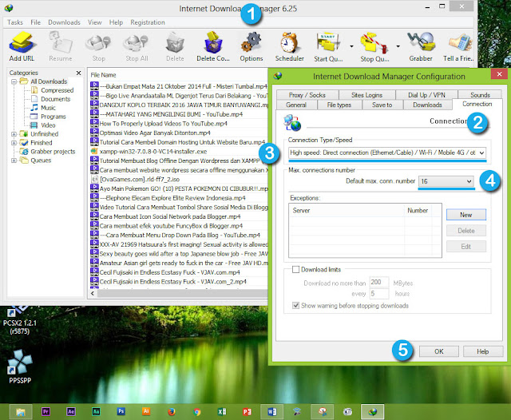This screenshot has height=420, width=511.
Task: Switch to the Sounds tab
Action: (x=480, y=95)
